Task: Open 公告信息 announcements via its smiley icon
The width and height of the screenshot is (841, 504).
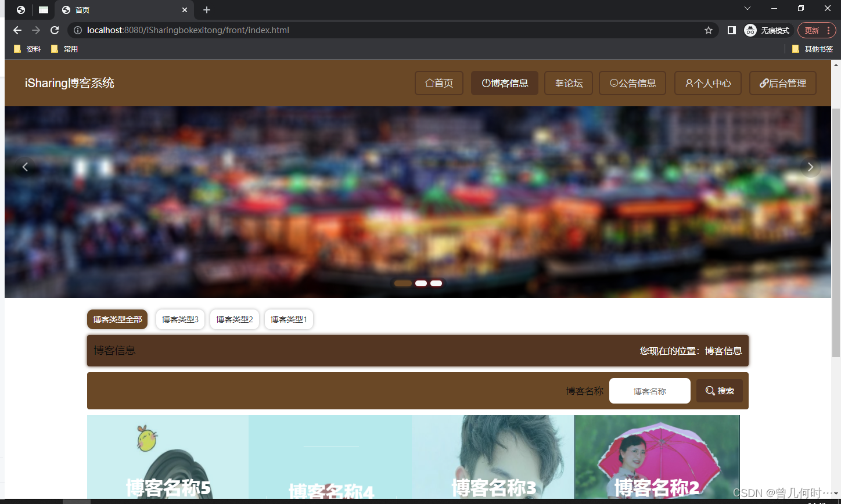Action: click(x=614, y=83)
